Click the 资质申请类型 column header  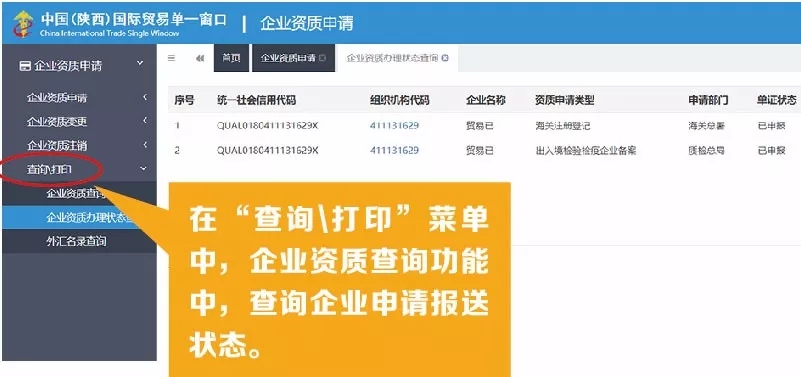pyautogui.click(x=564, y=101)
